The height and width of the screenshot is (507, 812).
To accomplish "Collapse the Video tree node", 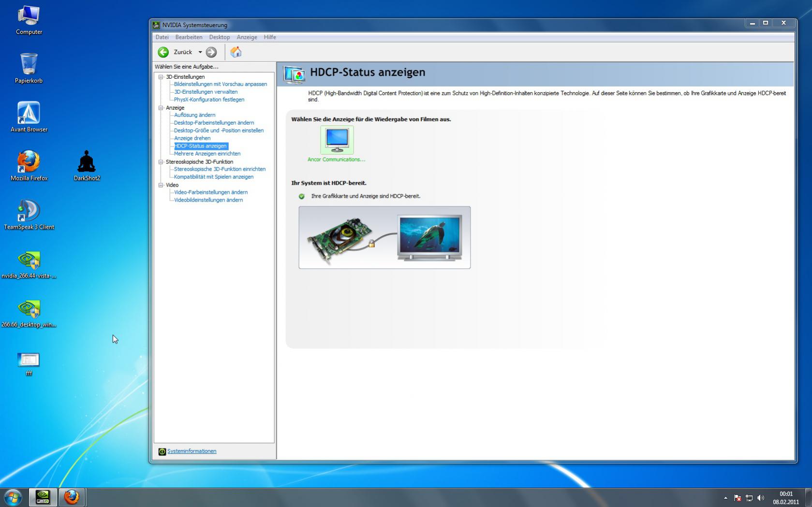I will tap(161, 185).
